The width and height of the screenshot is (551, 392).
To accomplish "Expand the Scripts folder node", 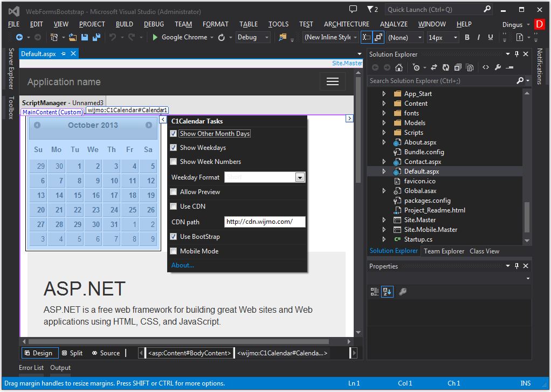I will click(x=384, y=133).
